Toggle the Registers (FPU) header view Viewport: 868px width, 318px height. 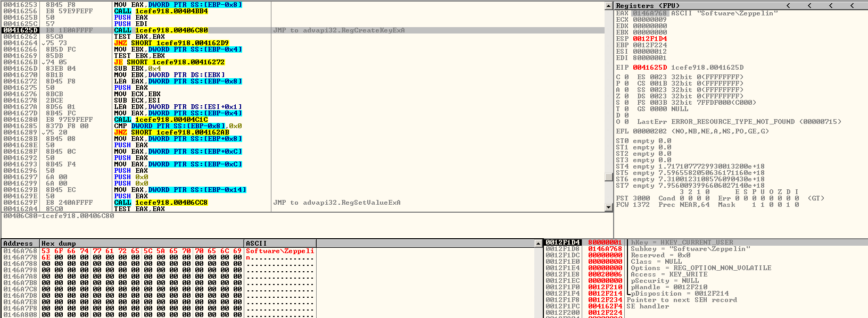click(x=647, y=5)
